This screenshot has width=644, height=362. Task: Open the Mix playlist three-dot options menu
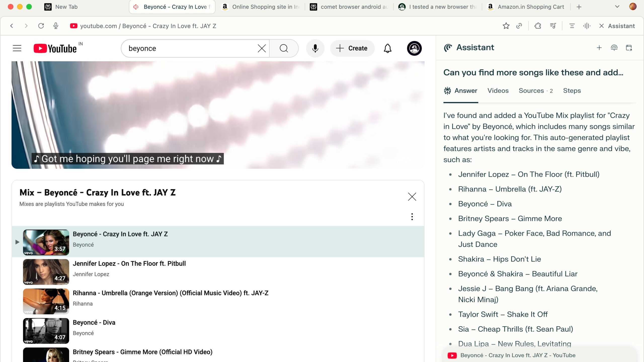412,217
